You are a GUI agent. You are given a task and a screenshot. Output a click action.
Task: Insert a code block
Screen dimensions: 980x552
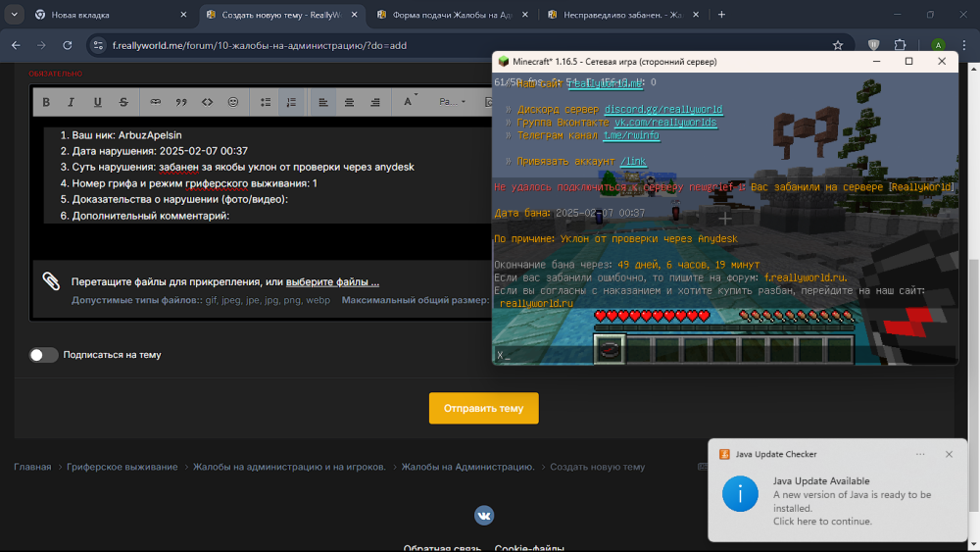[207, 102]
